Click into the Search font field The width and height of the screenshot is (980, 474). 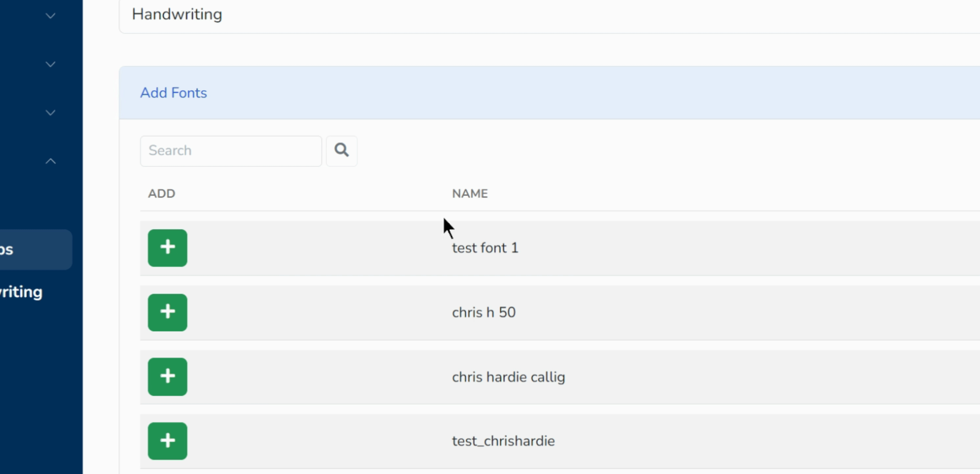tap(231, 151)
